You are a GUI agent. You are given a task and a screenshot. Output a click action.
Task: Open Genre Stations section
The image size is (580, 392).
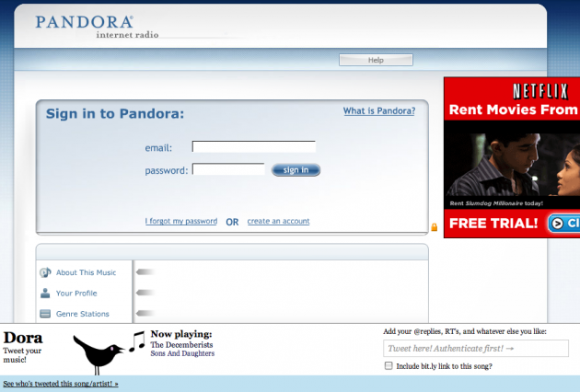(x=83, y=314)
